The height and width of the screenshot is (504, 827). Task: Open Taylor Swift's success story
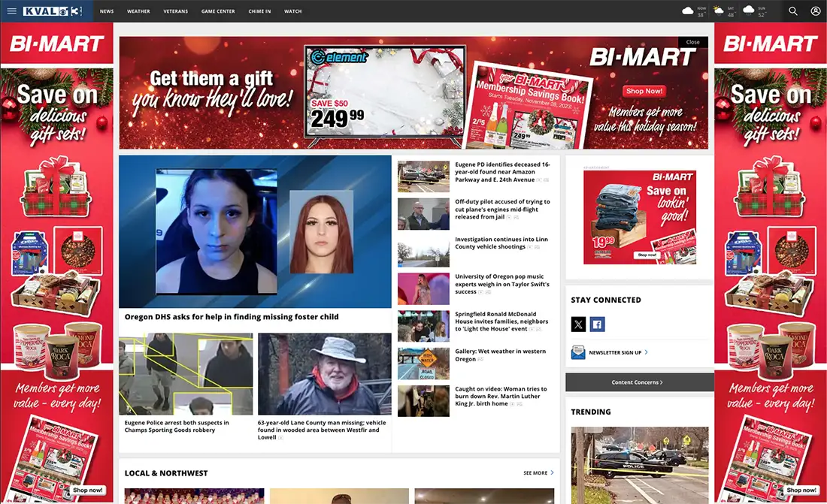point(502,284)
